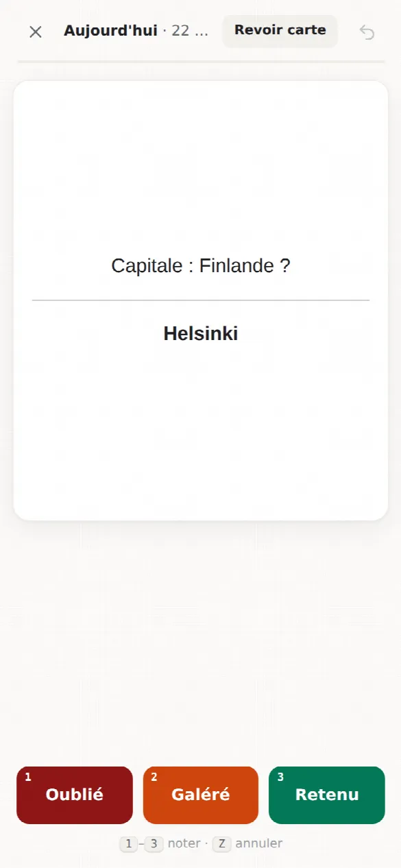Click the truncated card count next to Aujourd'hui
The width and height of the screenshot is (401, 868).
click(190, 31)
